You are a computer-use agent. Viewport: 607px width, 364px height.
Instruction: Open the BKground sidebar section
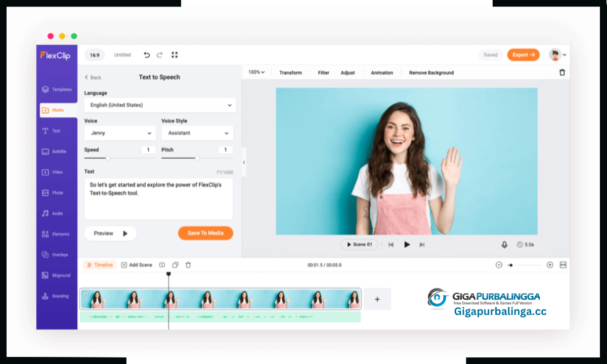tap(57, 276)
